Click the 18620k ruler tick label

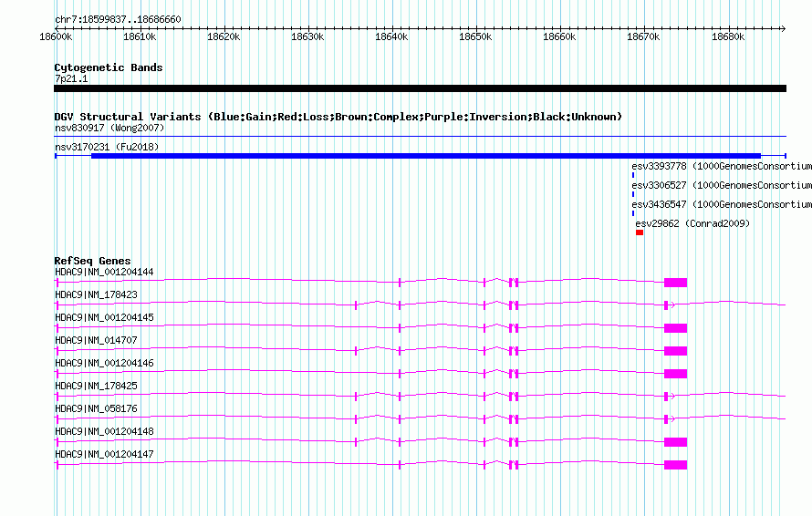224,36
